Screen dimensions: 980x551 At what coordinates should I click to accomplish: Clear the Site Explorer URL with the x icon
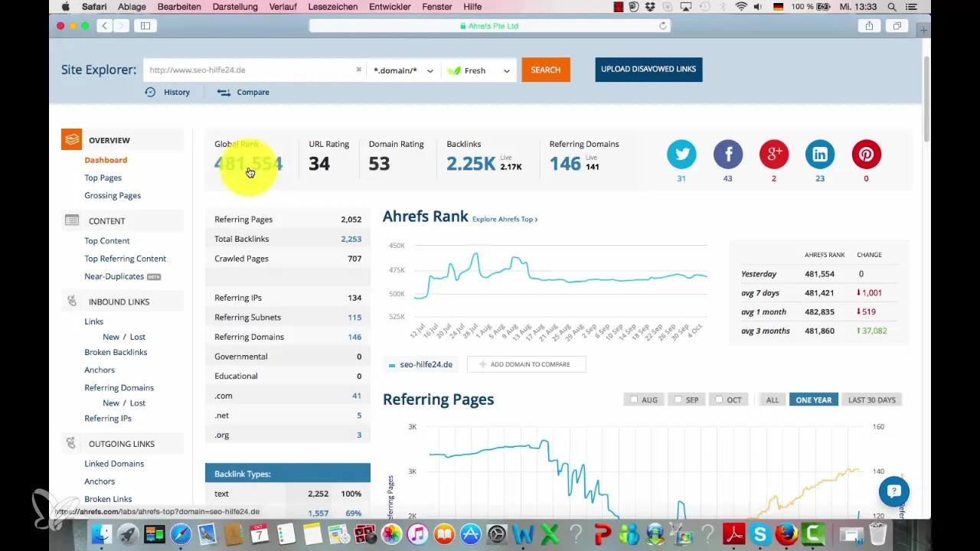pos(358,70)
